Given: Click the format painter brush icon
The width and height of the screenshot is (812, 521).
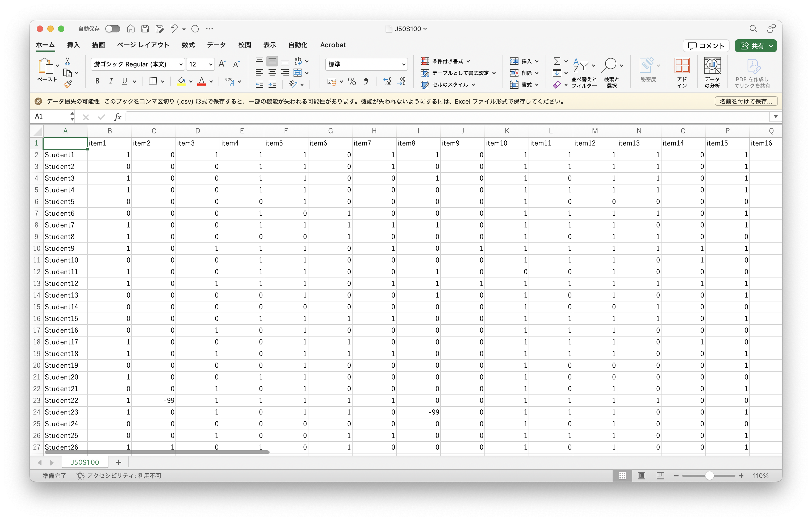Looking at the screenshot, I should (x=68, y=84).
